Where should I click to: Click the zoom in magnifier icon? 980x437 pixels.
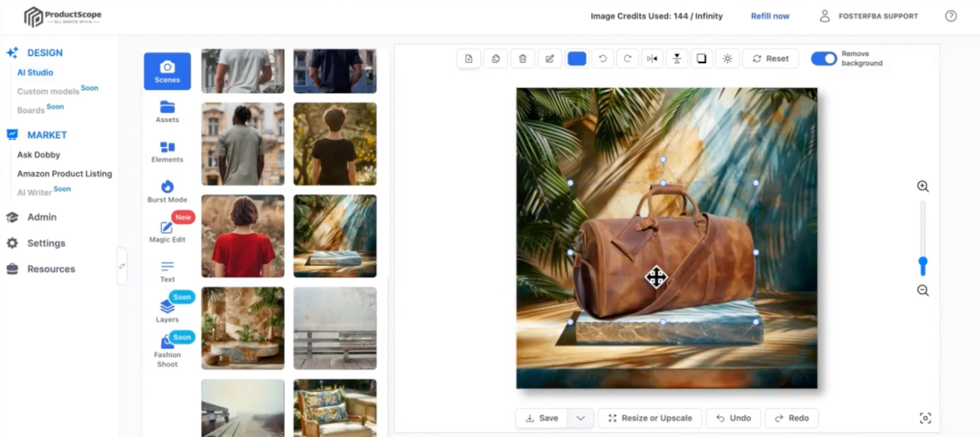pos(923,187)
